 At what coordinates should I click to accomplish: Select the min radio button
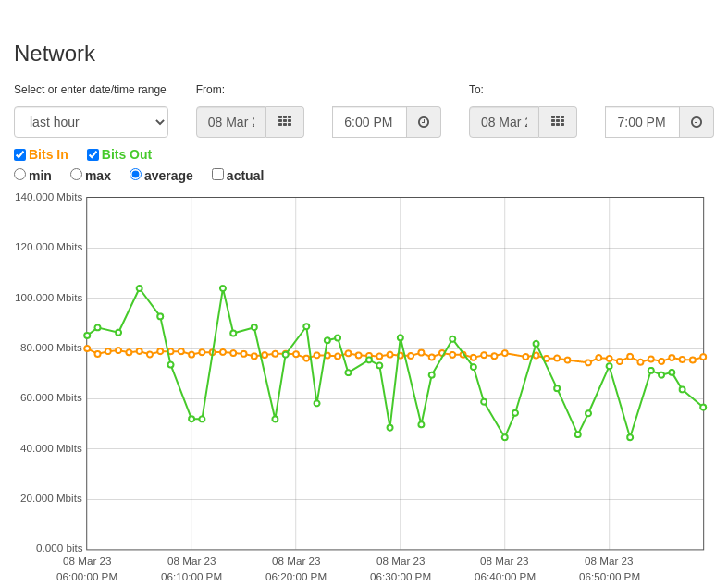[x=20, y=175]
